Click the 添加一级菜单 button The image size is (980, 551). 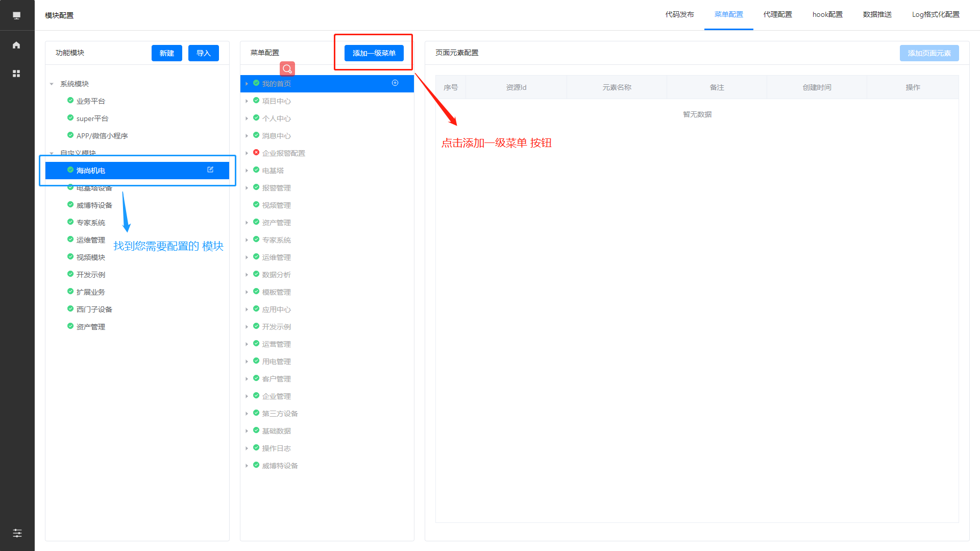pos(374,53)
